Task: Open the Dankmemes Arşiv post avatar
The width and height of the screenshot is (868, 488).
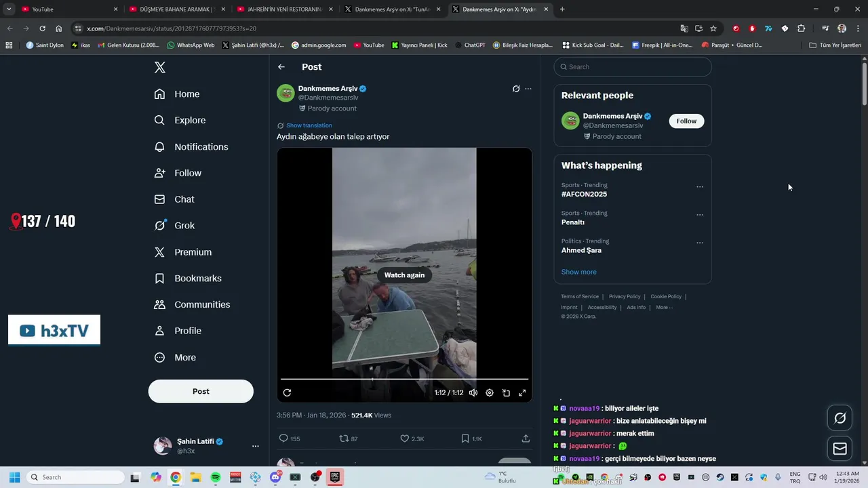Action: point(285,93)
